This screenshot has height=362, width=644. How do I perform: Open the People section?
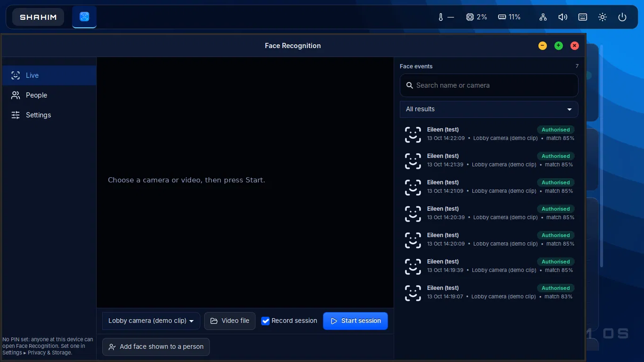49,95
